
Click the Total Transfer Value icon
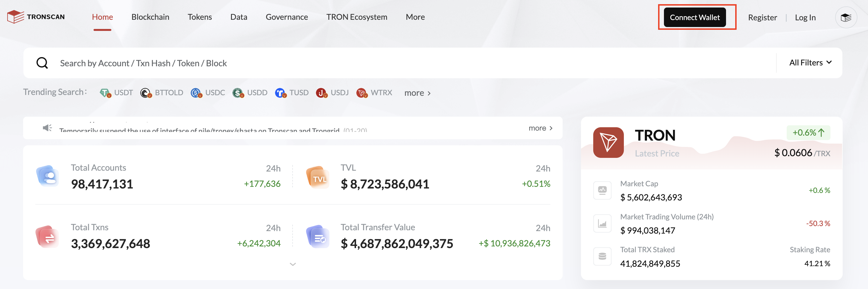[x=317, y=236]
